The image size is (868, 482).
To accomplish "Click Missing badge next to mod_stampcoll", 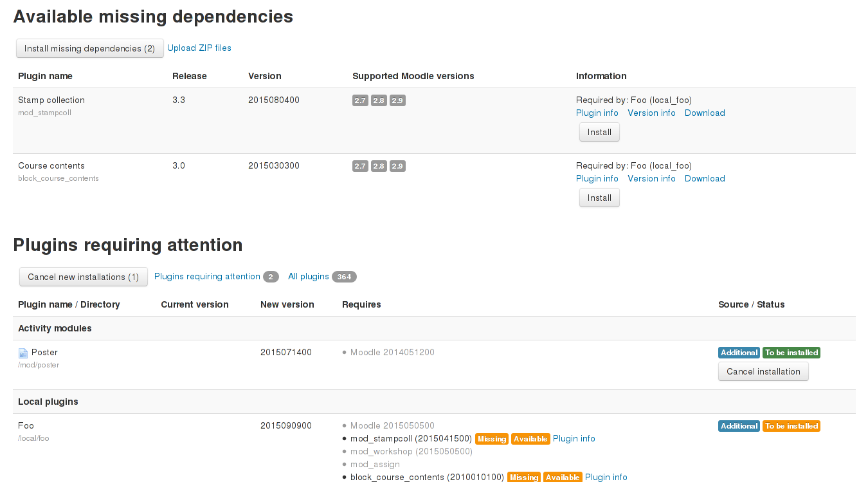I will (492, 439).
